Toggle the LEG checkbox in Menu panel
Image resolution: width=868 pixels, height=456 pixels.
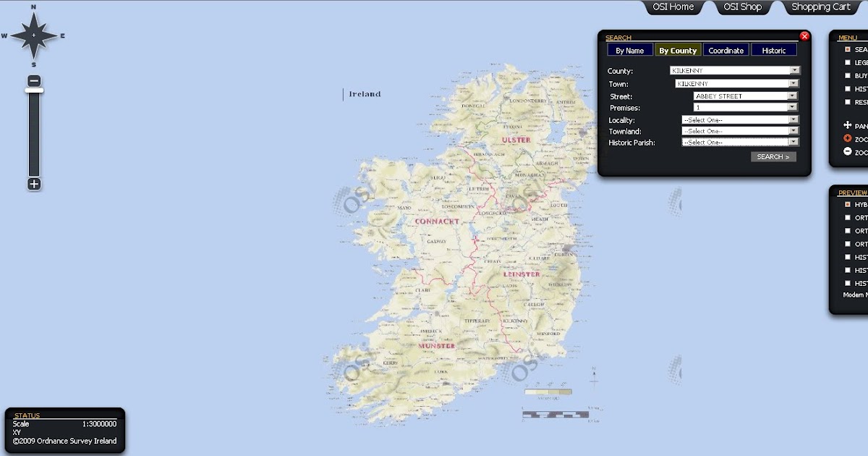(x=848, y=63)
